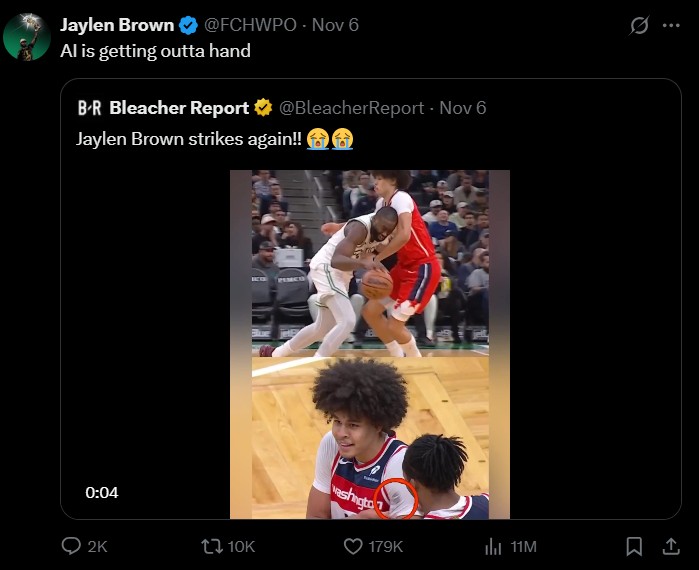
Task: Click Jaylen Brown's blue verified badge
Action: click(188, 25)
